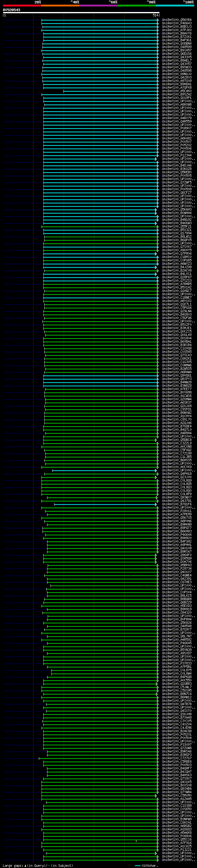Click hit label UniRef100_P00504
The image size is (197, 868).
(x=177, y=738)
